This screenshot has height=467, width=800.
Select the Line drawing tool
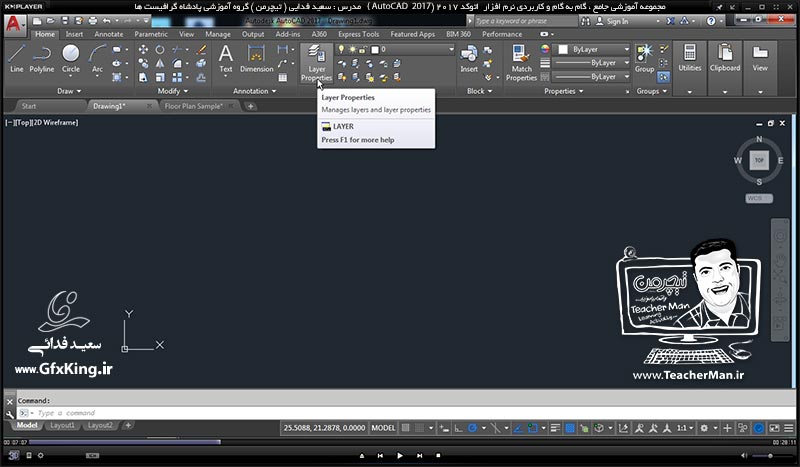pyautogui.click(x=16, y=58)
